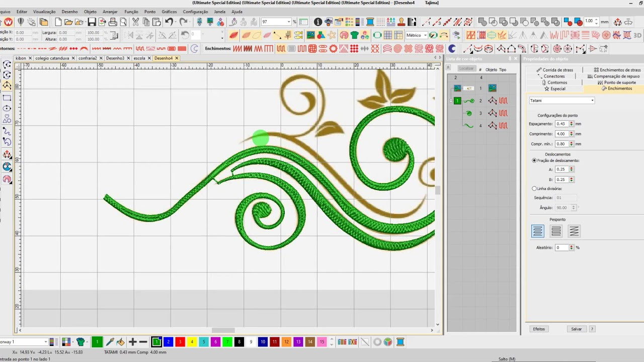Select the Fração de deslocamento radio button
This screenshot has width=644, height=362.
coord(534,160)
